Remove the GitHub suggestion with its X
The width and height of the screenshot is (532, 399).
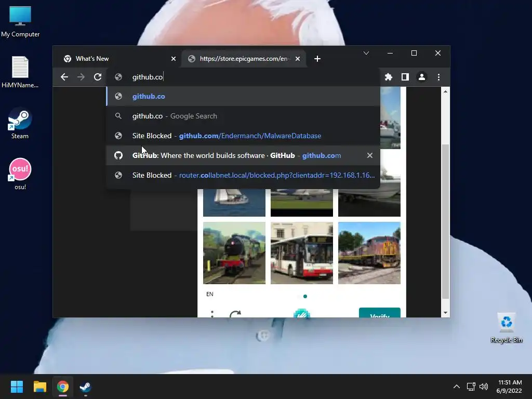tap(370, 155)
